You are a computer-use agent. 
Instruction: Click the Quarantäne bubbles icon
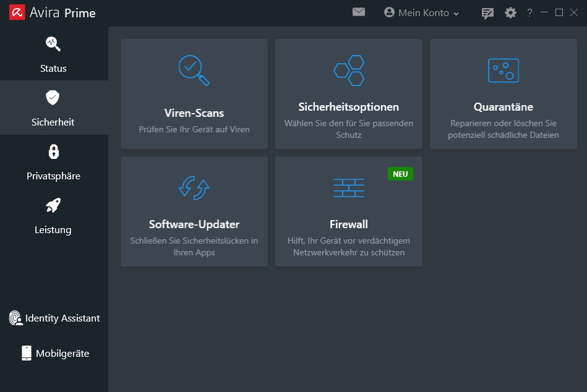pyautogui.click(x=503, y=70)
